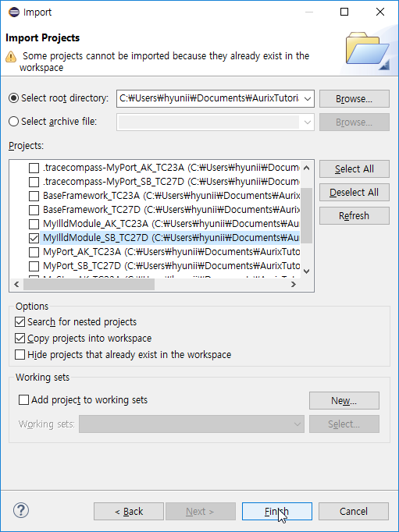Screen dimensions: 399x532
Task: Click horizontal scrollbar left arrow
Action: click(16, 284)
